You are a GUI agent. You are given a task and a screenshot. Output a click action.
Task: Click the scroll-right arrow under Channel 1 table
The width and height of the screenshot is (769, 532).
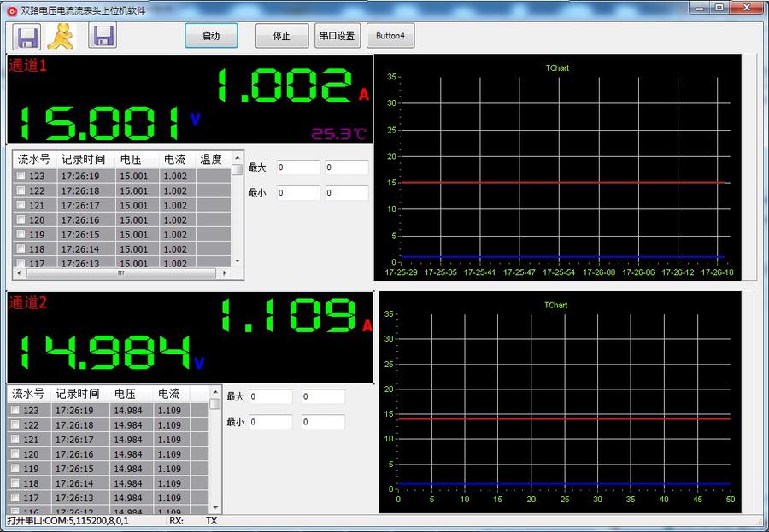tap(225, 273)
